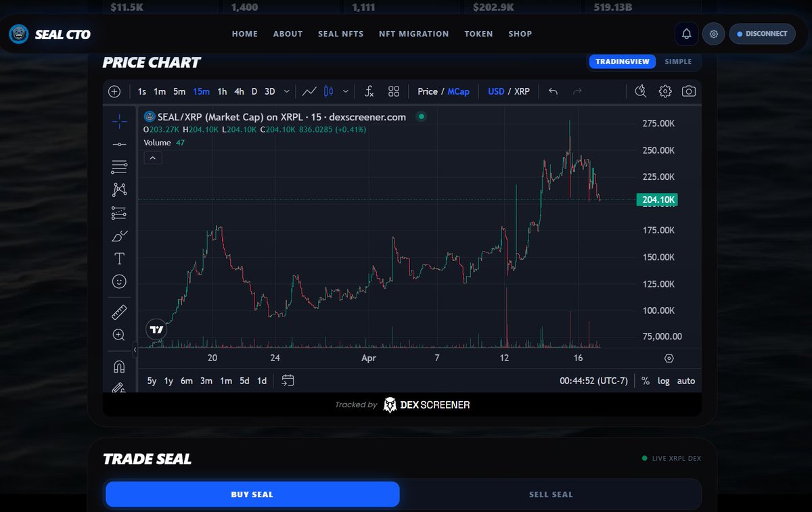Switch to the SIMPLE chart view tab
The height and width of the screenshot is (512, 812).
(678, 62)
